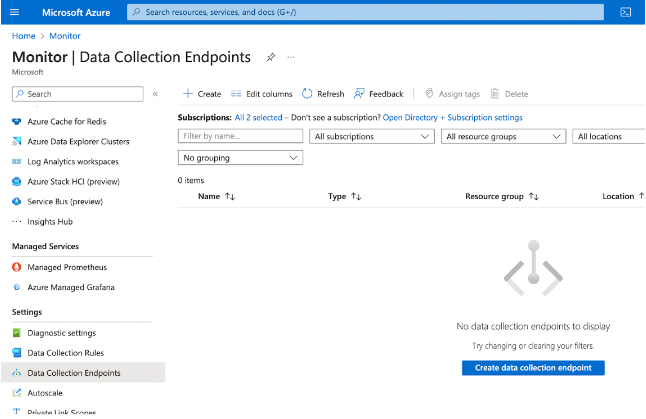
Task: Click the Azure Stack HCI icon
Action: (x=16, y=181)
